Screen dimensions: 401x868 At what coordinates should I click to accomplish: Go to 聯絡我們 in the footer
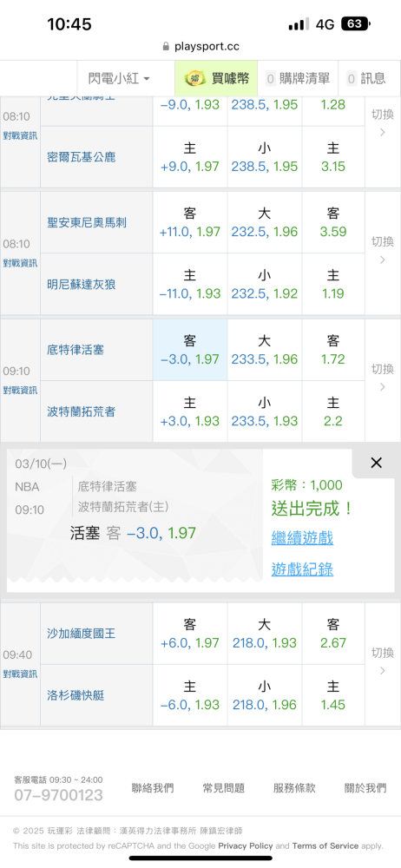153,788
